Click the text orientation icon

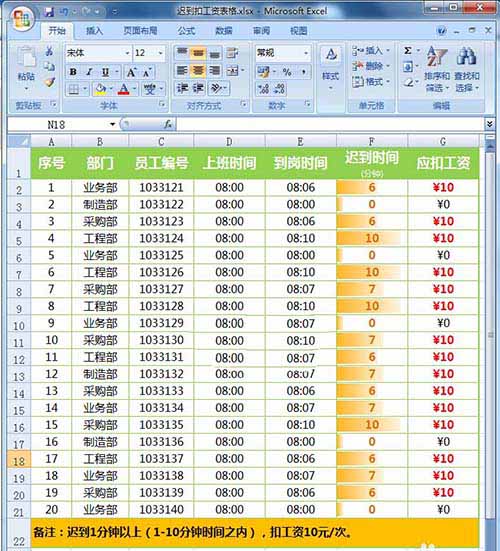tap(216, 88)
